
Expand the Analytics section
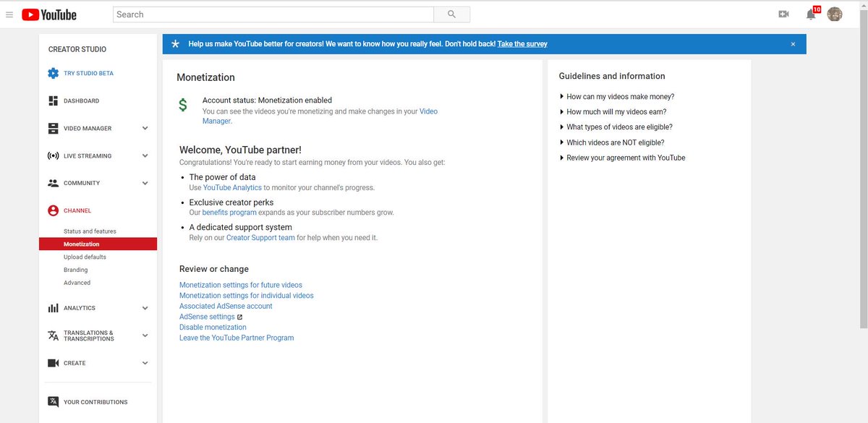[x=145, y=308]
